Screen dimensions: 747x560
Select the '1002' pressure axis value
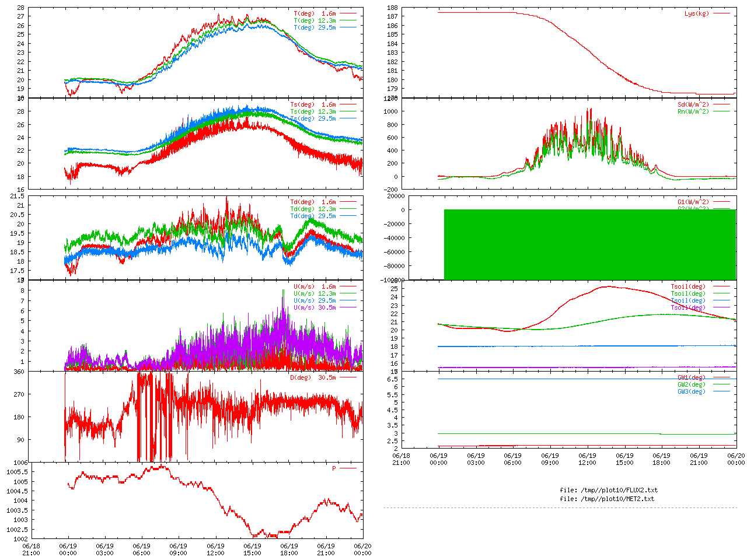pos(21,538)
